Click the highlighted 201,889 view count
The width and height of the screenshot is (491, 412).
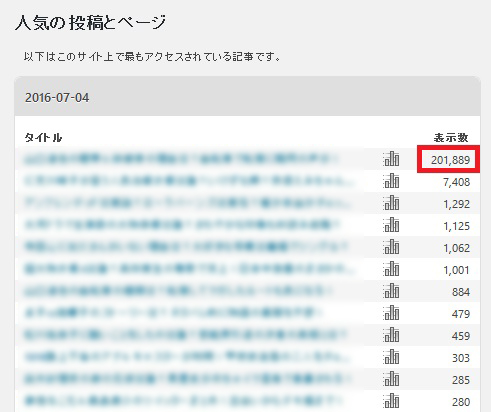(x=450, y=160)
